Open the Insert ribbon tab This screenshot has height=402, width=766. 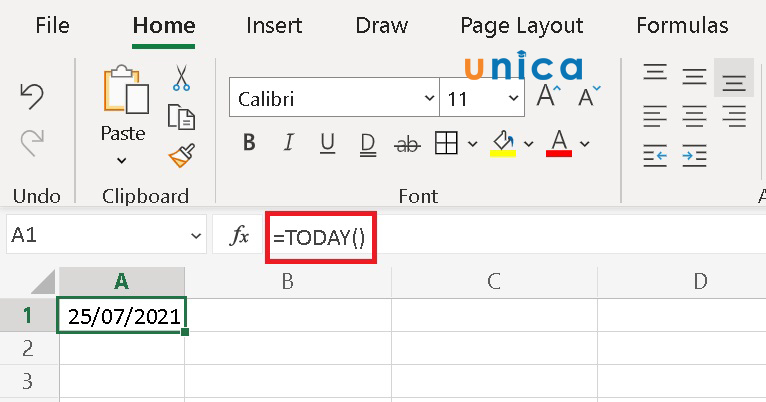coord(274,26)
